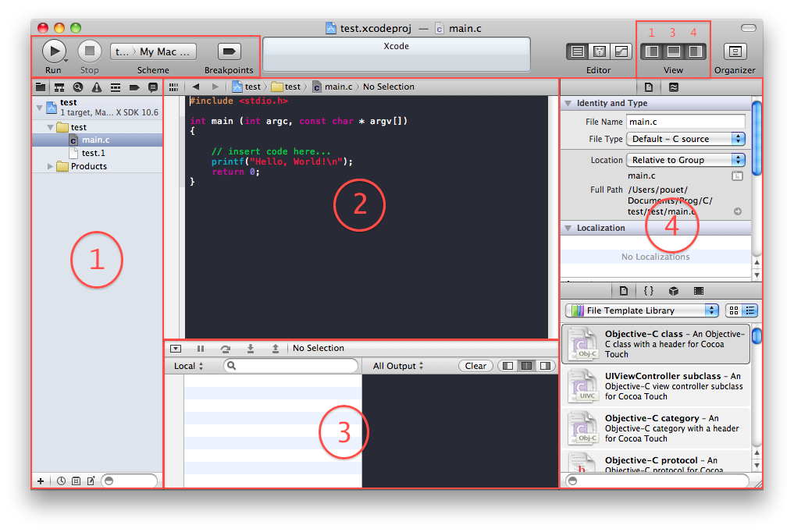794x532 pixels.
Task: Open the File Type dropdown
Action: click(x=685, y=139)
